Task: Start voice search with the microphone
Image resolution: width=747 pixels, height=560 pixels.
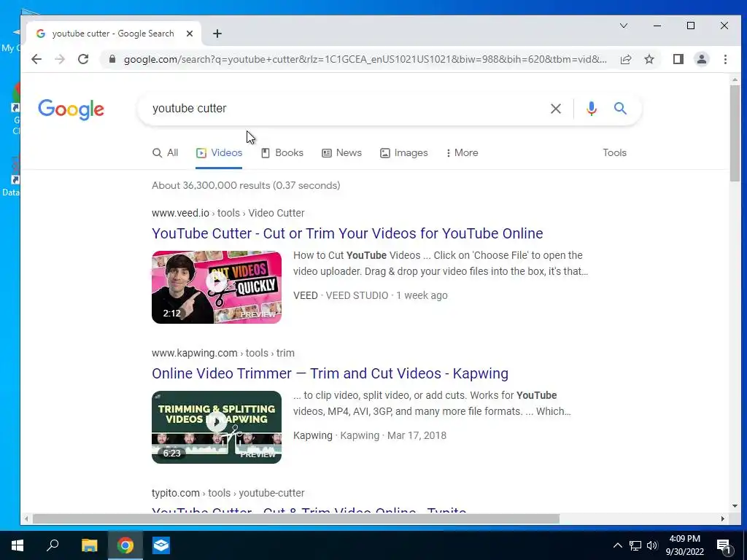Action: [x=591, y=109]
